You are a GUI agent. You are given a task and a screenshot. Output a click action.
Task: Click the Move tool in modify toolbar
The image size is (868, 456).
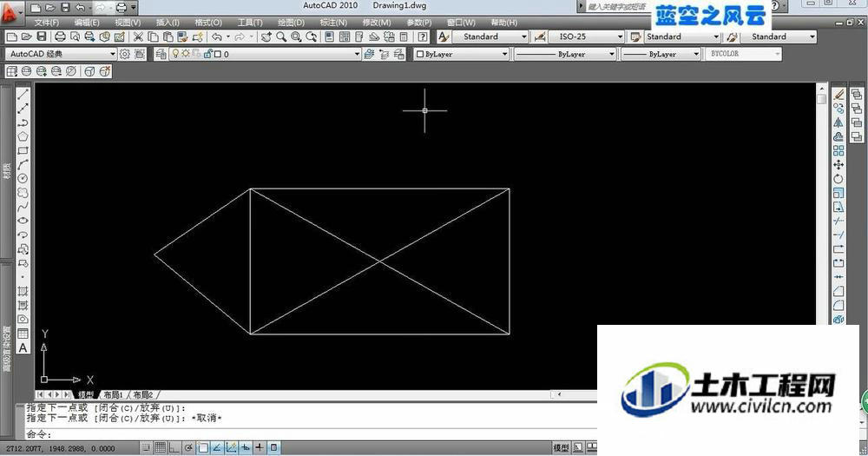pos(838,164)
